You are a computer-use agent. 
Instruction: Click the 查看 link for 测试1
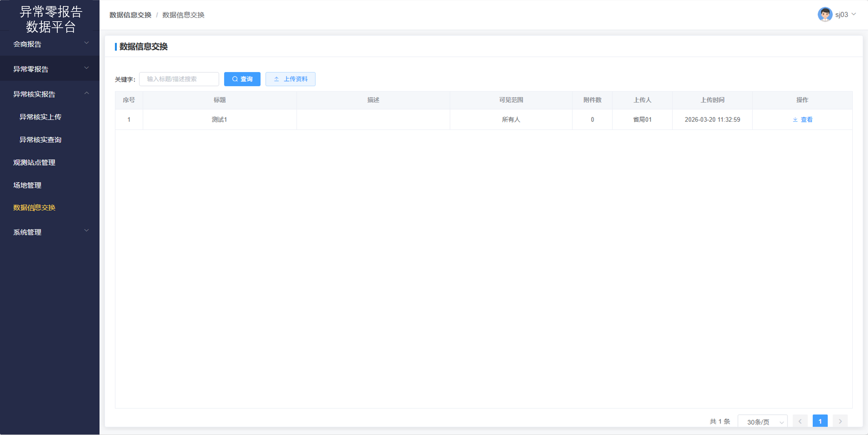coord(807,120)
